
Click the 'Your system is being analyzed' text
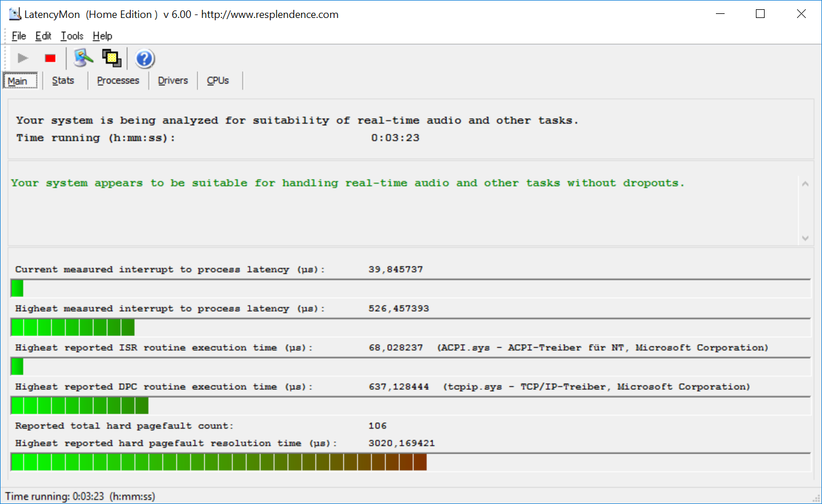pyautogui.click(x=297, y=120)
